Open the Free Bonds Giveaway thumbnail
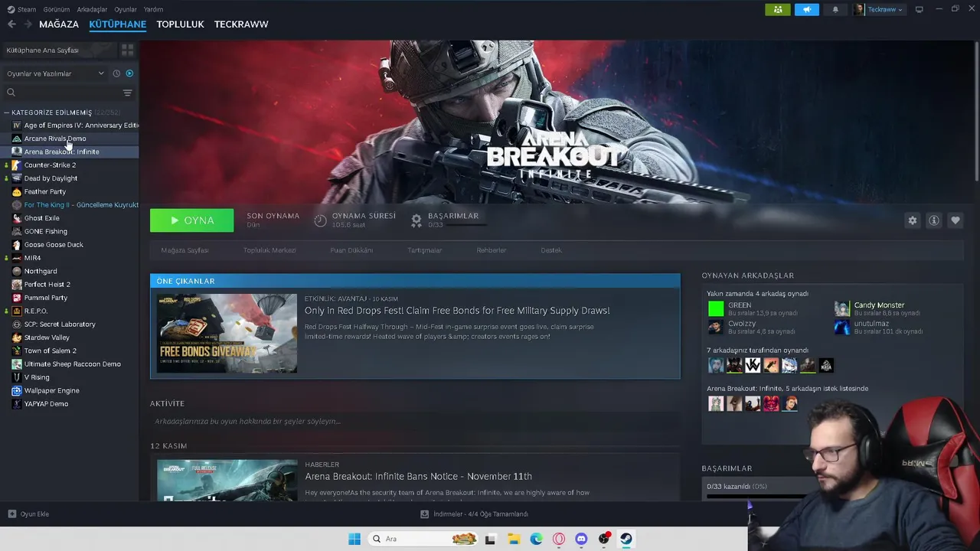The width and height of the screenshot is (980, 551). click(227, 334)
